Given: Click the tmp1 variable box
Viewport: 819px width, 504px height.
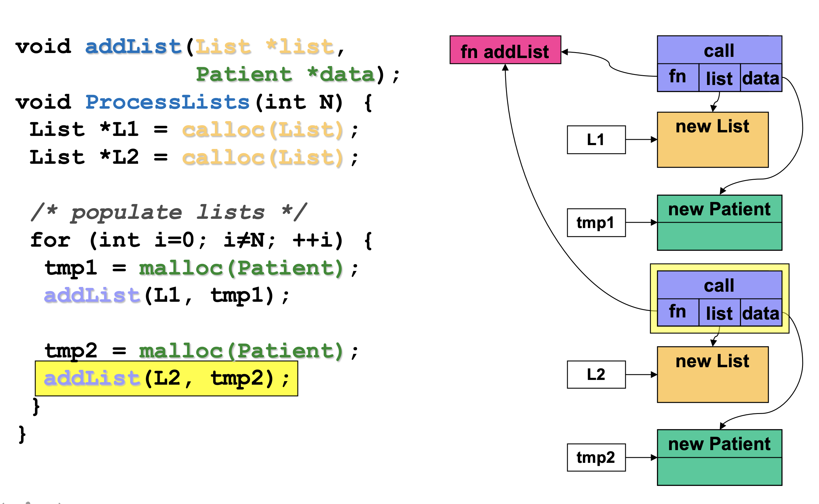Looking at the screenshot, I should (x=596, y=223).
